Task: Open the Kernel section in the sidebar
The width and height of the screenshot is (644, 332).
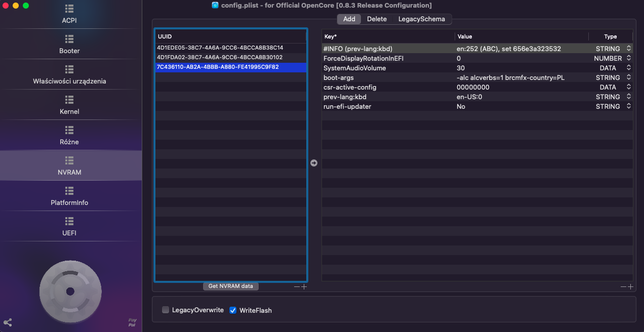Action: [x=69, y=105]
